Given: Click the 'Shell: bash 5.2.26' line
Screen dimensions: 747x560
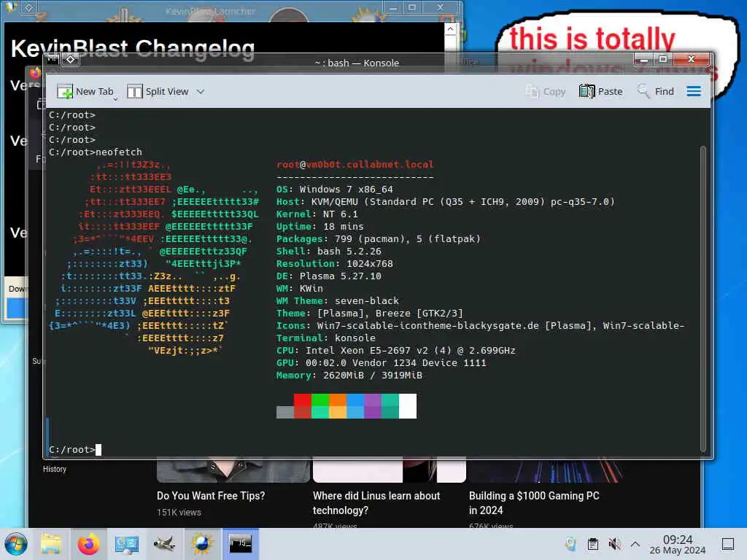Looking at the screenshot, I should coord(329,251).
